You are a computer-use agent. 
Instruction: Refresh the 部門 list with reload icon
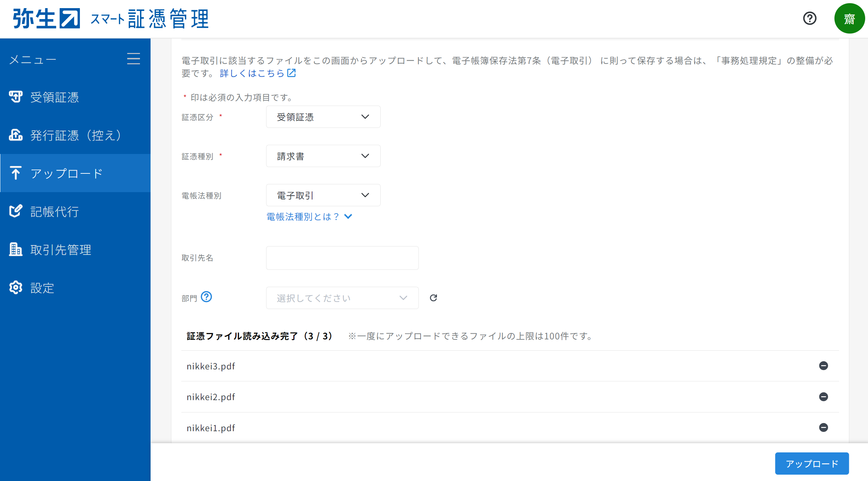pyautogui.click(x=433, y=298)
